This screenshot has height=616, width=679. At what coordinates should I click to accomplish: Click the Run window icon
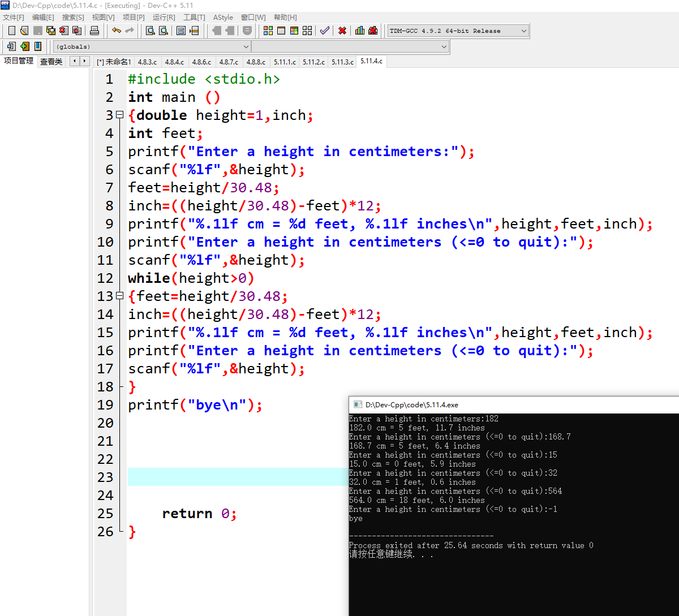coord(281,31)
